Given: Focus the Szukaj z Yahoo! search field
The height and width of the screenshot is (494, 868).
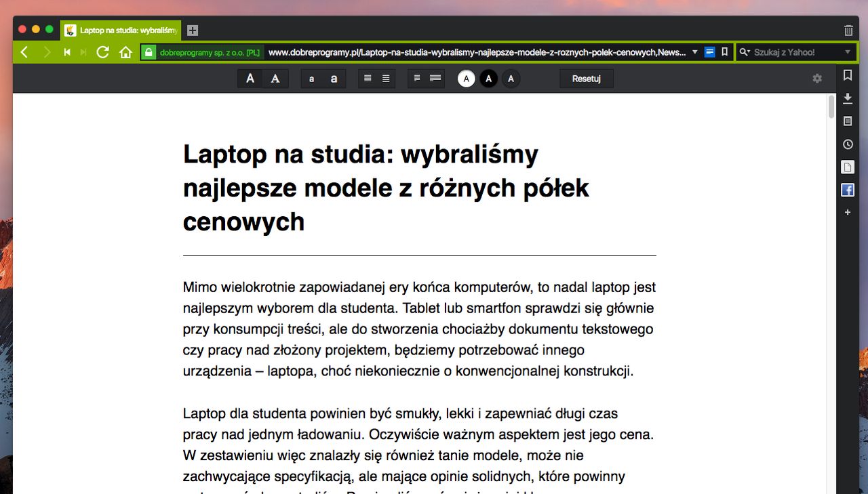Looking at the screenshot, I should (797, 52).
